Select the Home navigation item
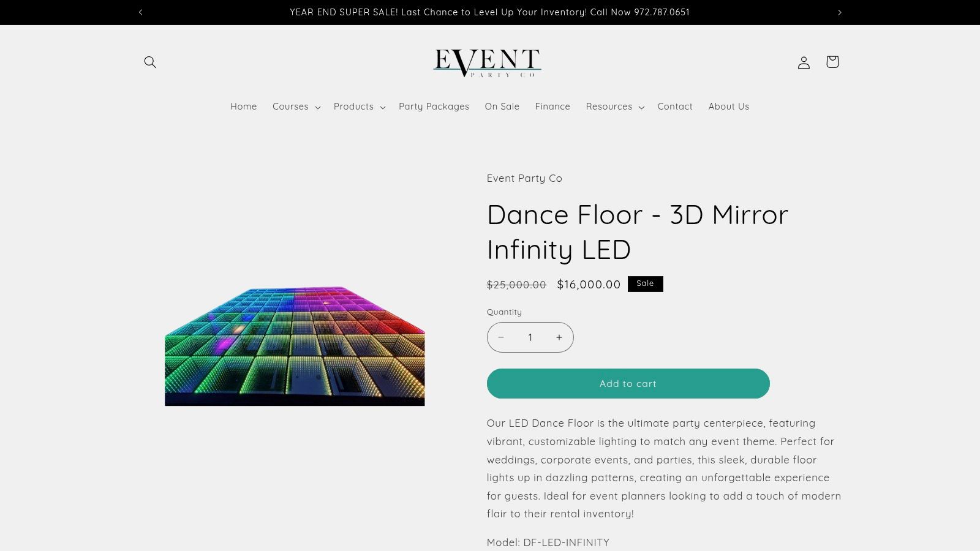The height and width of the screenshot is (551, 980). 243,107
